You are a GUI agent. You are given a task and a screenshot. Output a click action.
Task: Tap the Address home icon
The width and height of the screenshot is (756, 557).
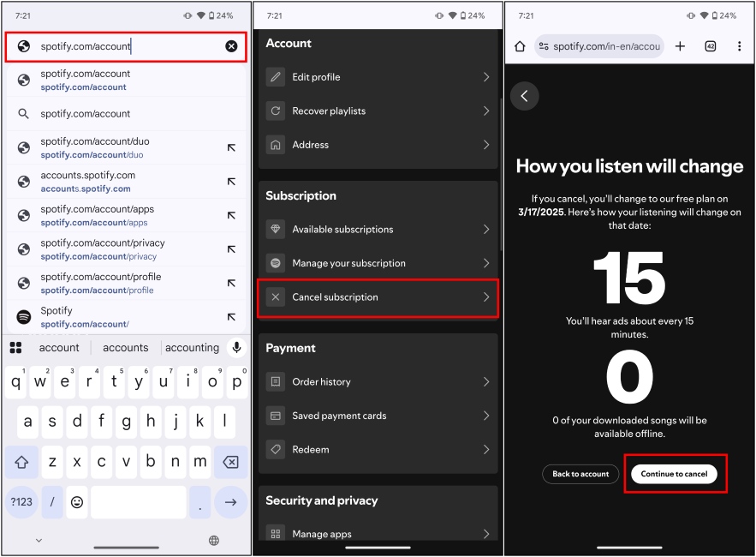point(276,145)
